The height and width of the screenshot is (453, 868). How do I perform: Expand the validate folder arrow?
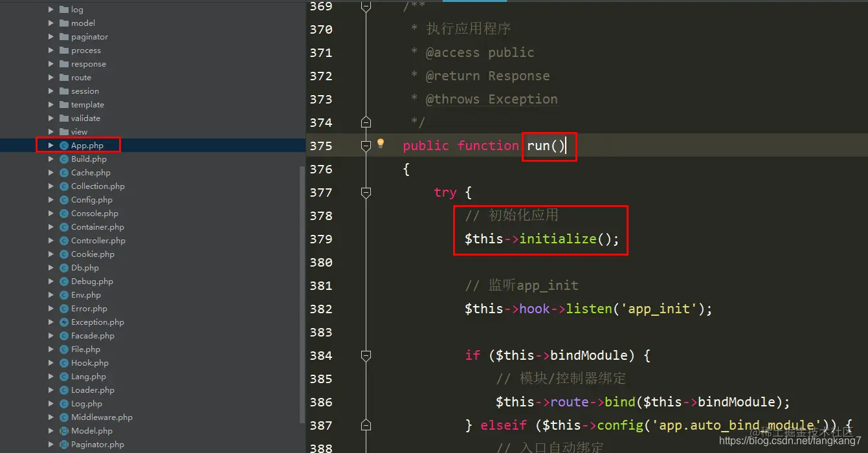[x=51, y=118]
